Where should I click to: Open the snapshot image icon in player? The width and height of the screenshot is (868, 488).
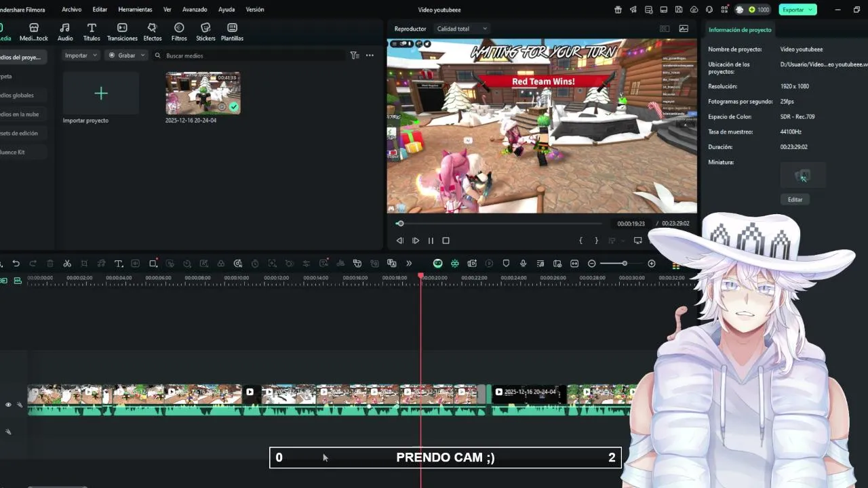pyautogui.click(x=684, y=28)
